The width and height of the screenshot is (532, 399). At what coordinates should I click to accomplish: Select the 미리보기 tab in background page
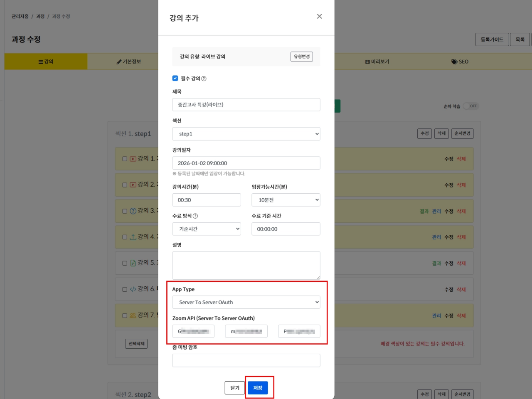click(x=377, y=62)
